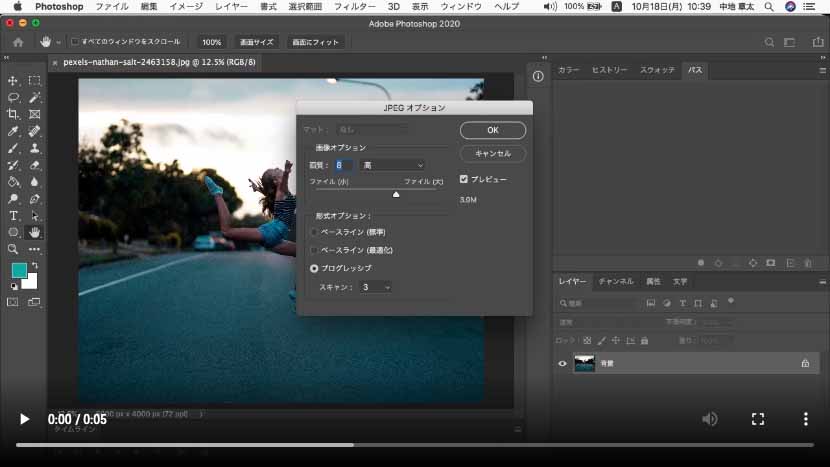The height and width of the screenshot is (467, 830).
Task: Open the Paths panel menu
Action: point(822,70)
